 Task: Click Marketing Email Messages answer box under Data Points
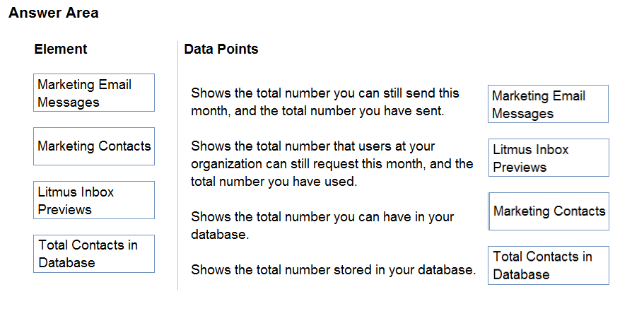[548, 104]
